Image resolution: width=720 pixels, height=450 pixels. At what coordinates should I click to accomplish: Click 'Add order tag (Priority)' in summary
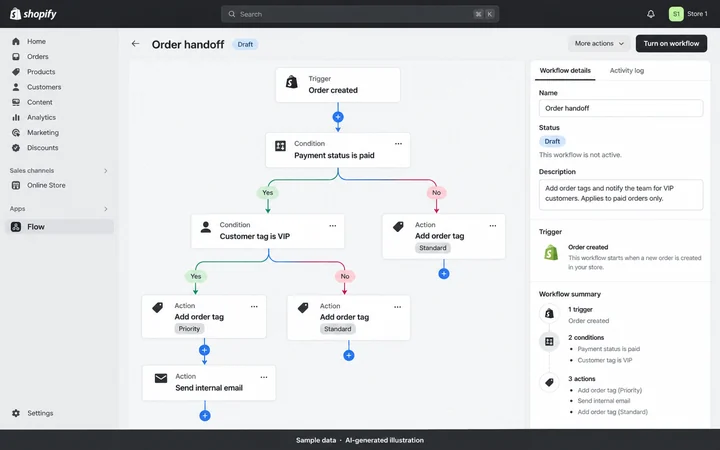(610, 390)
